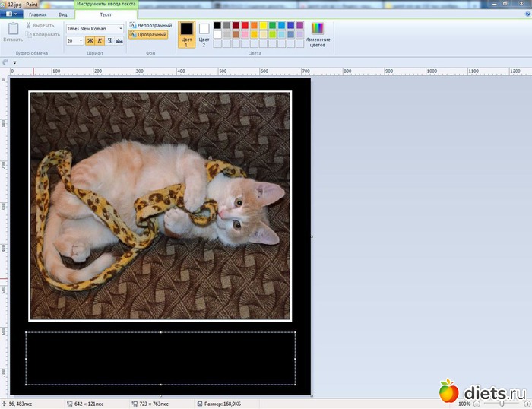Click the Вырезать scissors icon

[x=29, y=25]
